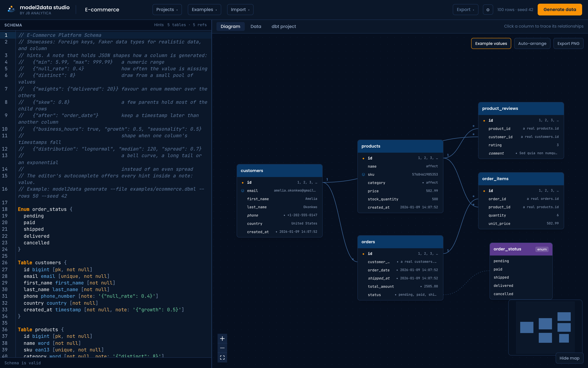
Task: Toggle the Example values button
Action: 491,43
